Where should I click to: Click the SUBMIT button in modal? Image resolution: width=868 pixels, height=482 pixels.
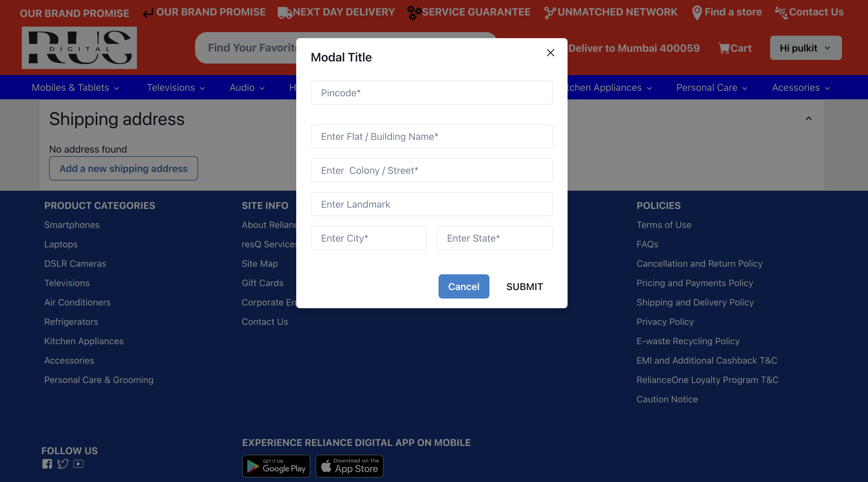pos(524,286)
